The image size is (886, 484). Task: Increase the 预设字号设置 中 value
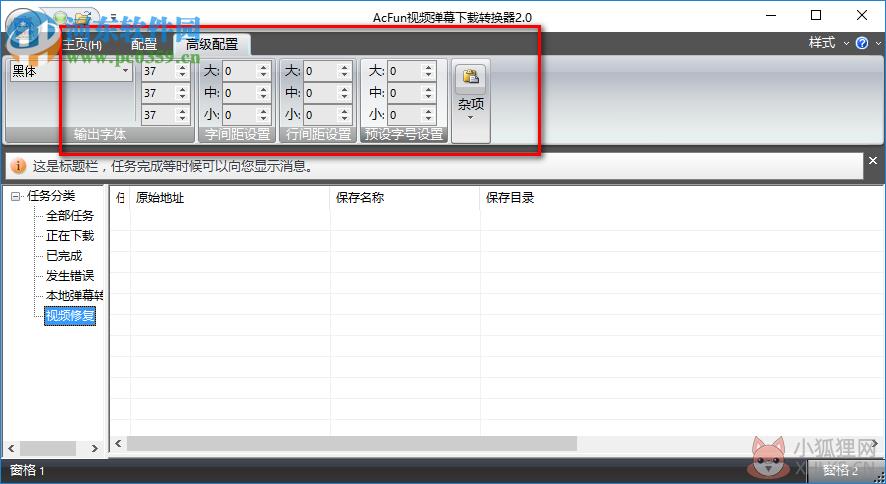point(428,90)
